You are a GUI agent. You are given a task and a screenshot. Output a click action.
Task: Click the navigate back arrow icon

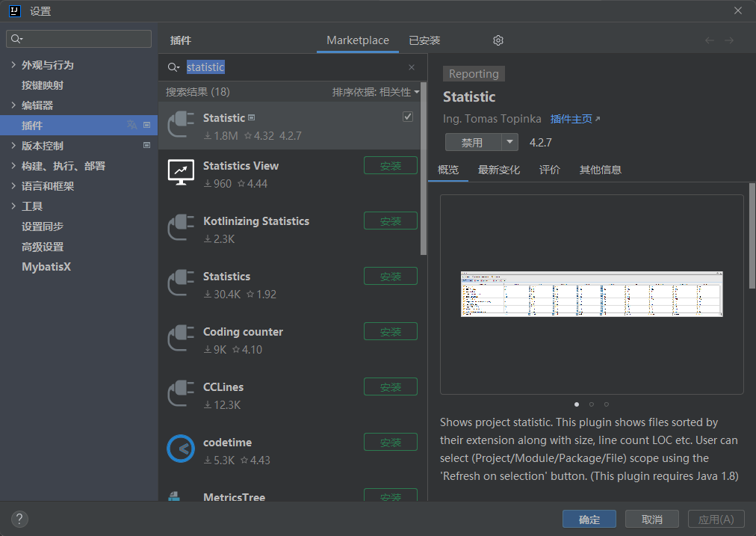pos(710,40)
